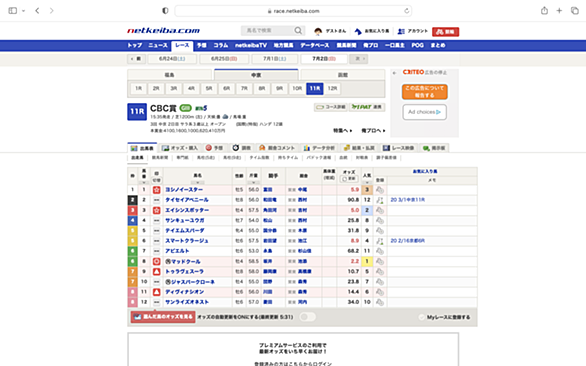Toggle odds auto-update switch
Screen dimensions: 586x366
pyautogui.click(x=308, y=317)
